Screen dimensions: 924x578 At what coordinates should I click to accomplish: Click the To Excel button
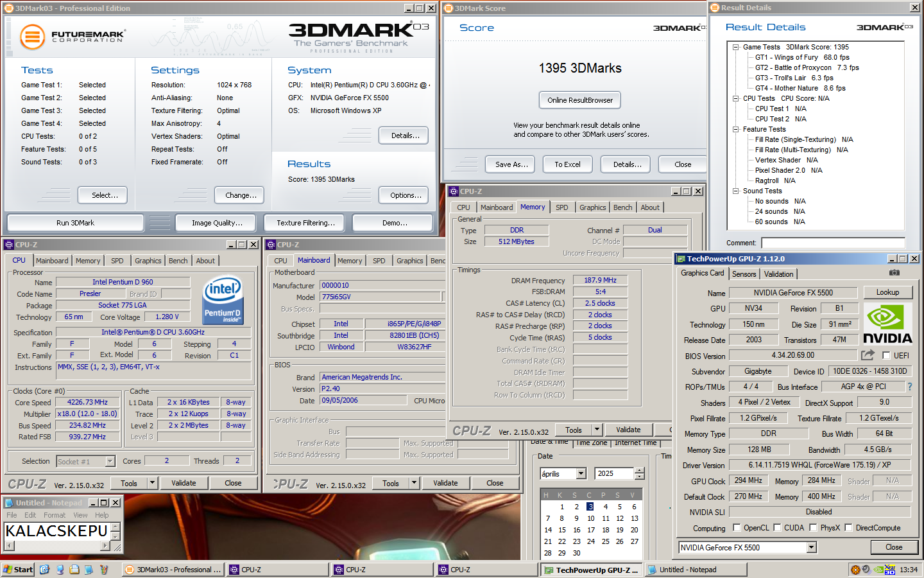(567, 164)
